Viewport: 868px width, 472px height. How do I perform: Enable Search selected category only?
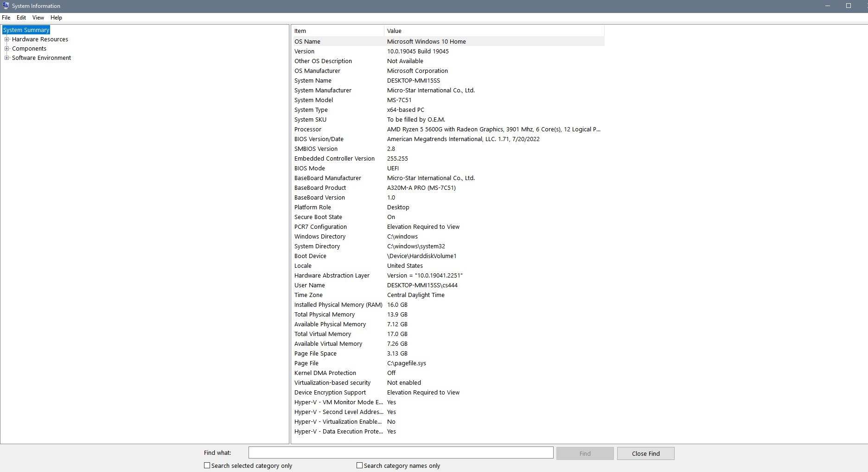207,465
